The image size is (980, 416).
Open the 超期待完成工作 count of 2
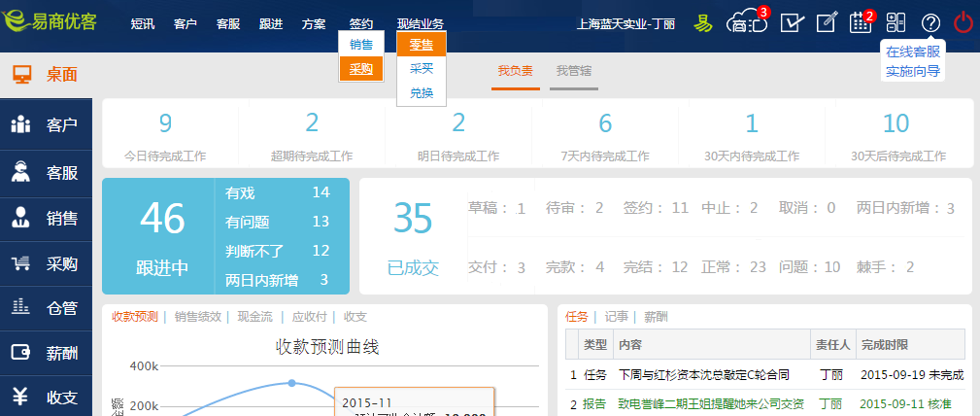click(312, 123)
